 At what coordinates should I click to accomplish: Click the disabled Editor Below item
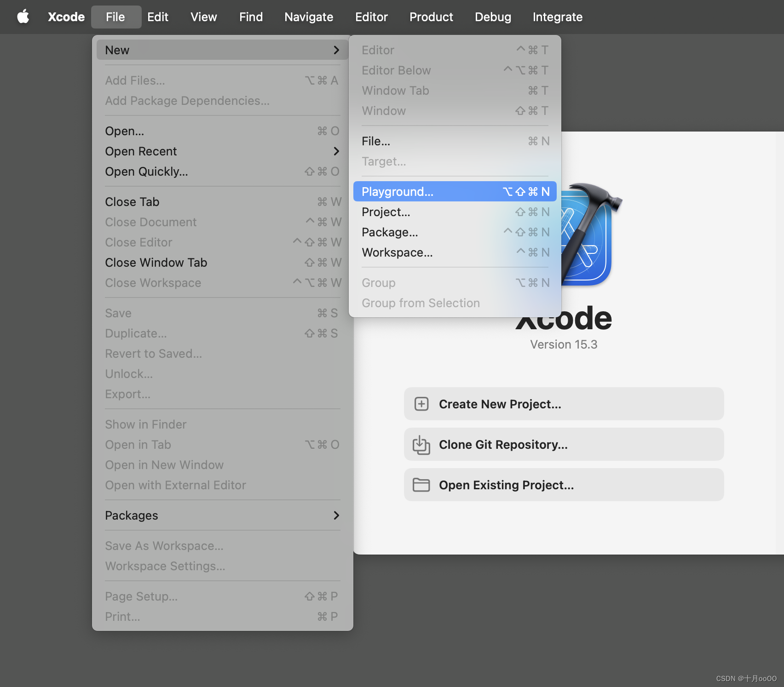coord(455,70)
